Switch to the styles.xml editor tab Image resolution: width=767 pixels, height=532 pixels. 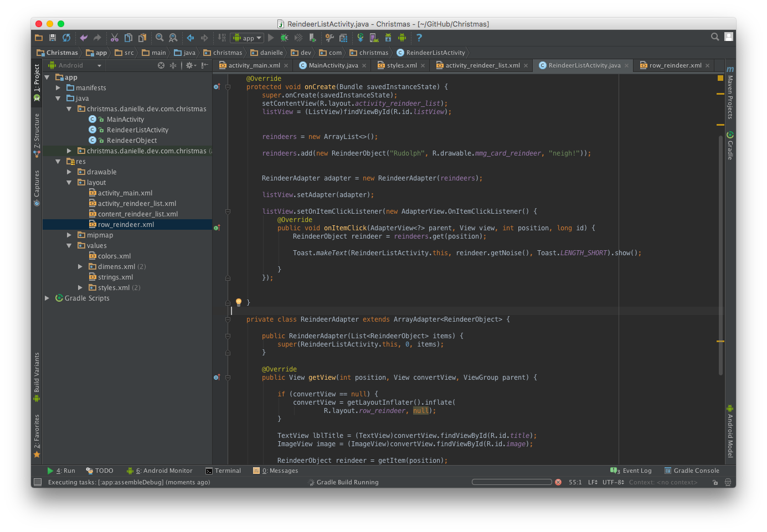tap(401, 65)
